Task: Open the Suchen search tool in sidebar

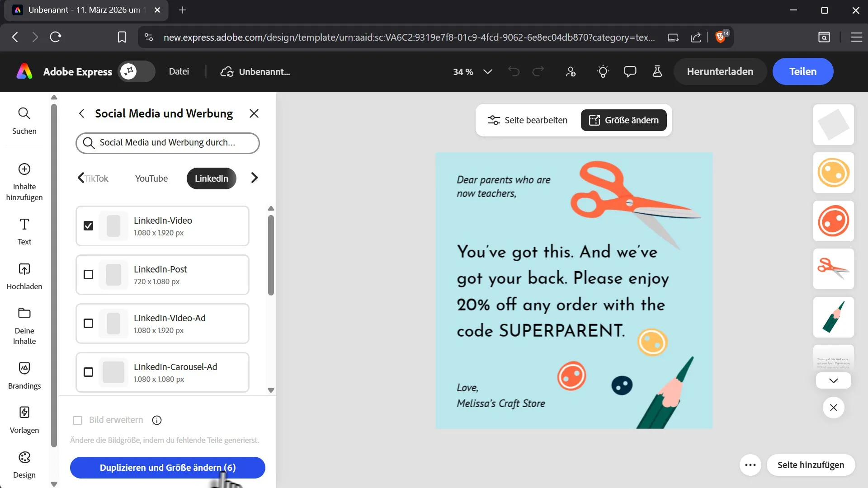Action: pos(24,121)
